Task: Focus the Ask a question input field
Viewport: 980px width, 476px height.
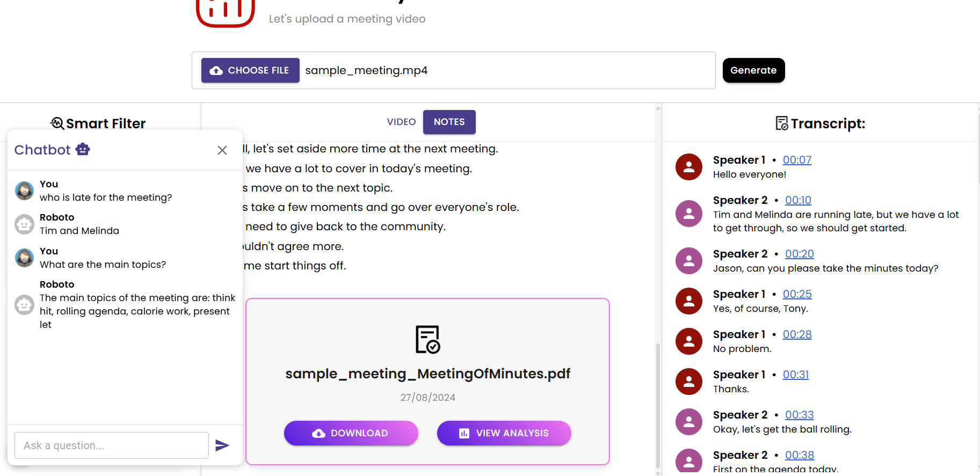Action: tap(112, 445)
